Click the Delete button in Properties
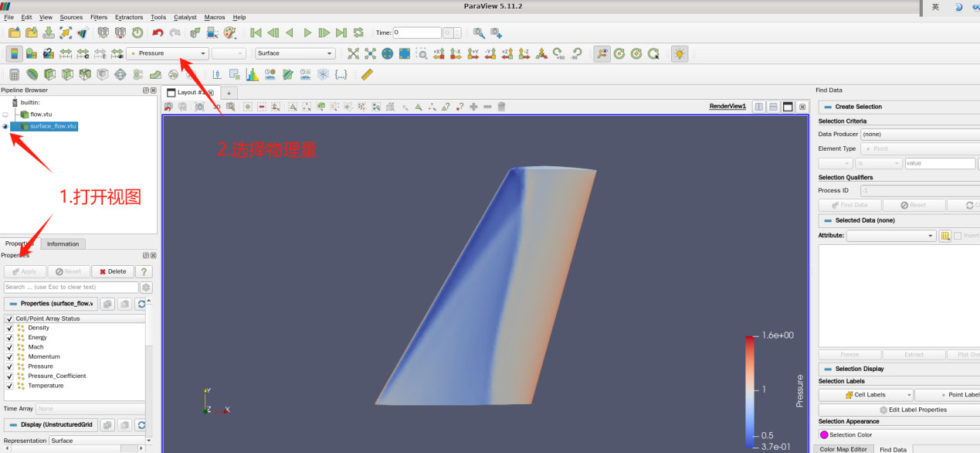The image size is (980, 453). coord(113,271)
